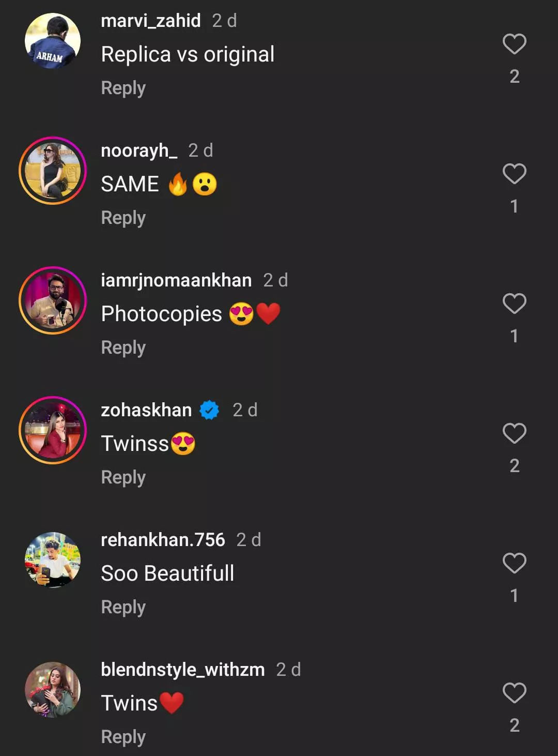This screenshot has height=756, width=558.
Task: Reply to zohaskhan's Twinss comment
Action: tap(123, 478)
